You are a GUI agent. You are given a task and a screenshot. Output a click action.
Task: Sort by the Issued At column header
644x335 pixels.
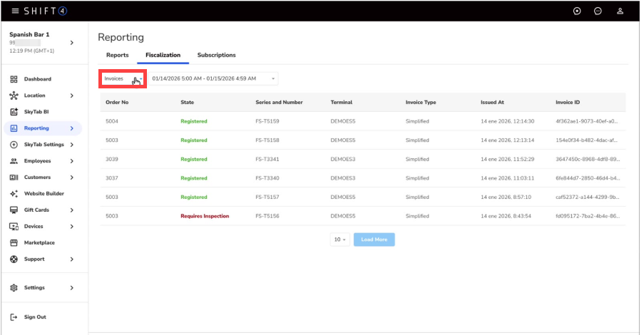493,102
